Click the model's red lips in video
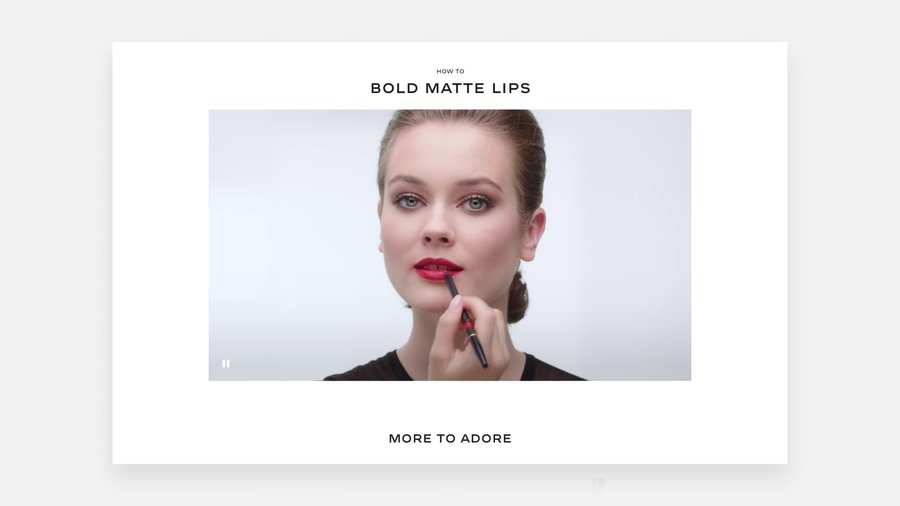This screenshot has width=900, height=506. click(x=438, y=269)
